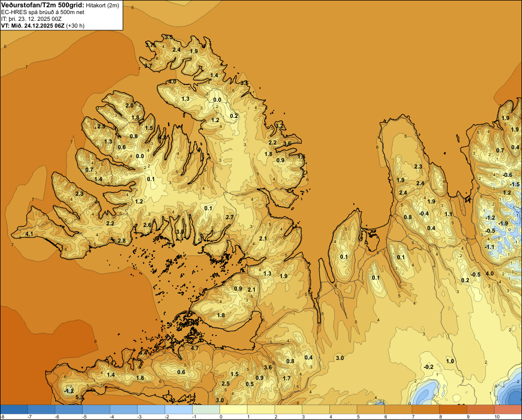Select the legend swatch between -5 and -4
The height and width of the screenshot is (420, 522).
(96, 410)
